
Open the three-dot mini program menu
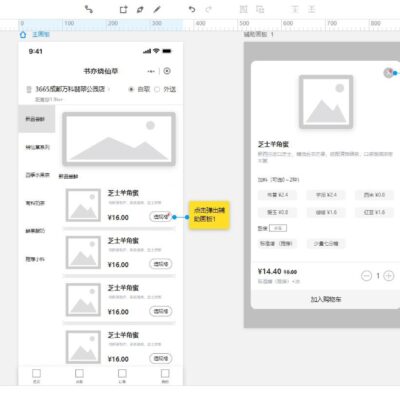[x=151, y=71]
